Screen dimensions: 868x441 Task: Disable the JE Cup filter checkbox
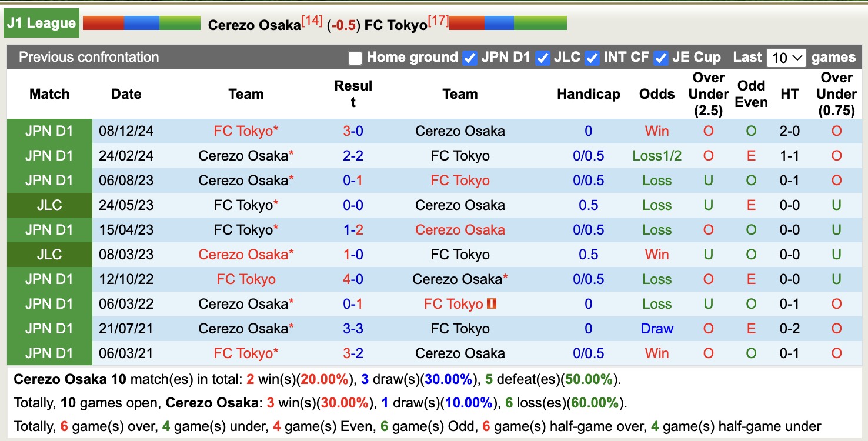pos(661,58)
